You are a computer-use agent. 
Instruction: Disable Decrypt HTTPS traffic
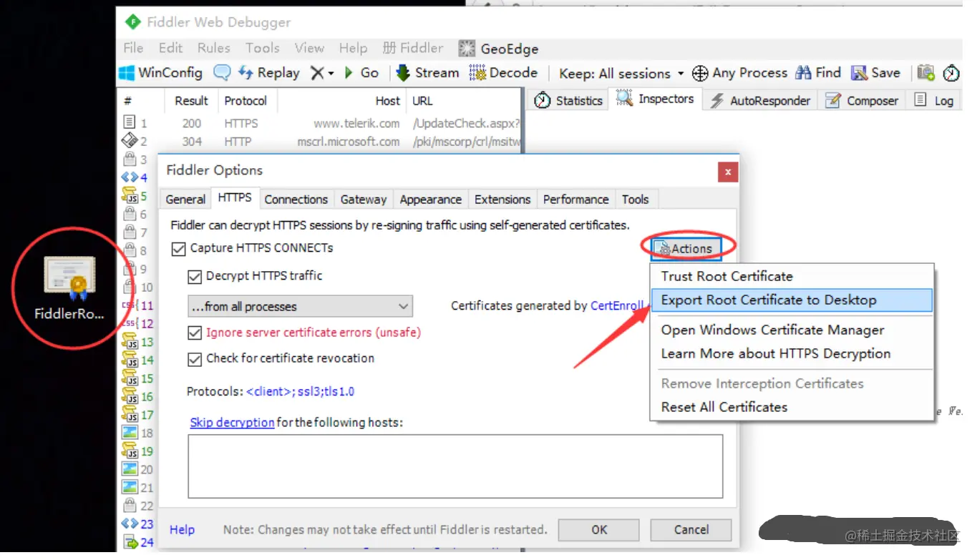click(195, 276)
